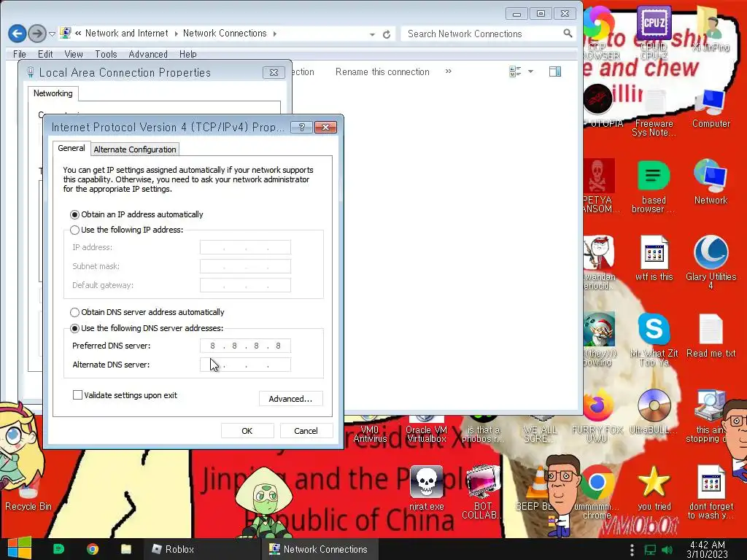The width and height of the screenshot is (747, 560).
Task: Refresh the Network Connections view
Action: pos(387,34)
